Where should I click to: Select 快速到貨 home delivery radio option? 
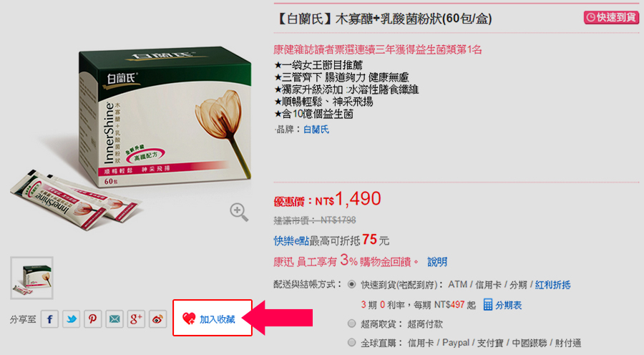point(351,284)
